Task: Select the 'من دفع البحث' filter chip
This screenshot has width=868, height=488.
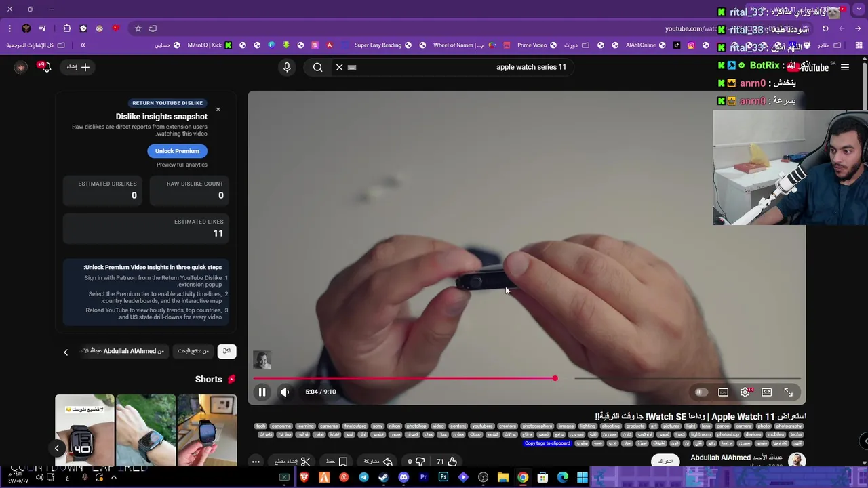Action: [x=193, y=351]
